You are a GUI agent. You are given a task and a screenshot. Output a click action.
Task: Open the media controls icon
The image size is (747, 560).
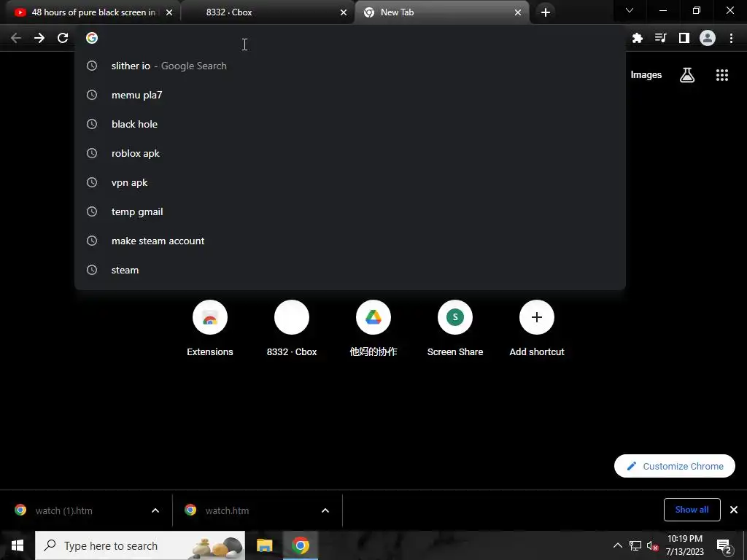coord(661,38)
